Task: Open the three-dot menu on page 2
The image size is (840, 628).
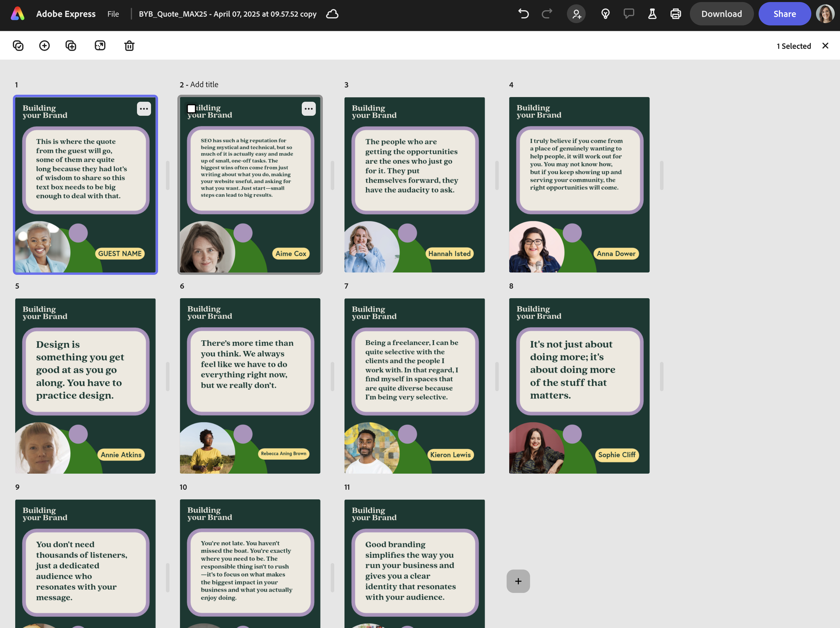Action: coord(308,109)
